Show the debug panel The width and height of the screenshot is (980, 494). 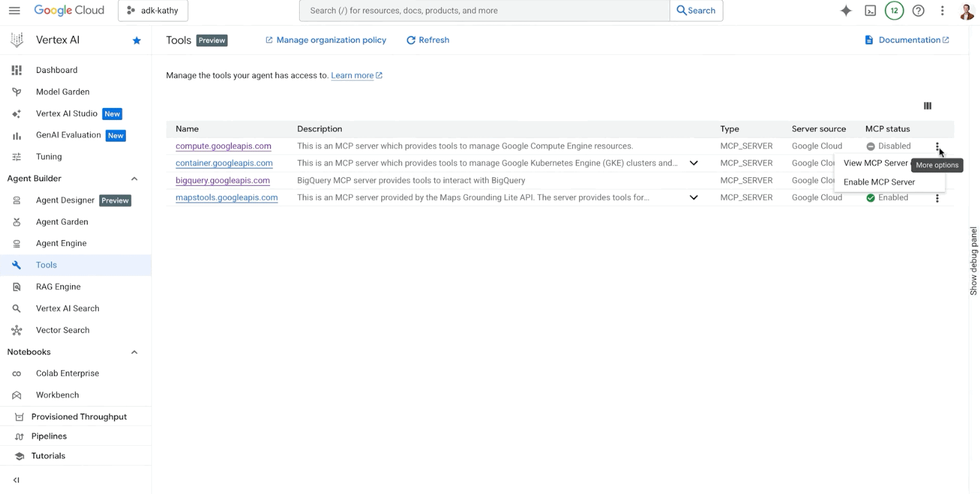(974, 261)
